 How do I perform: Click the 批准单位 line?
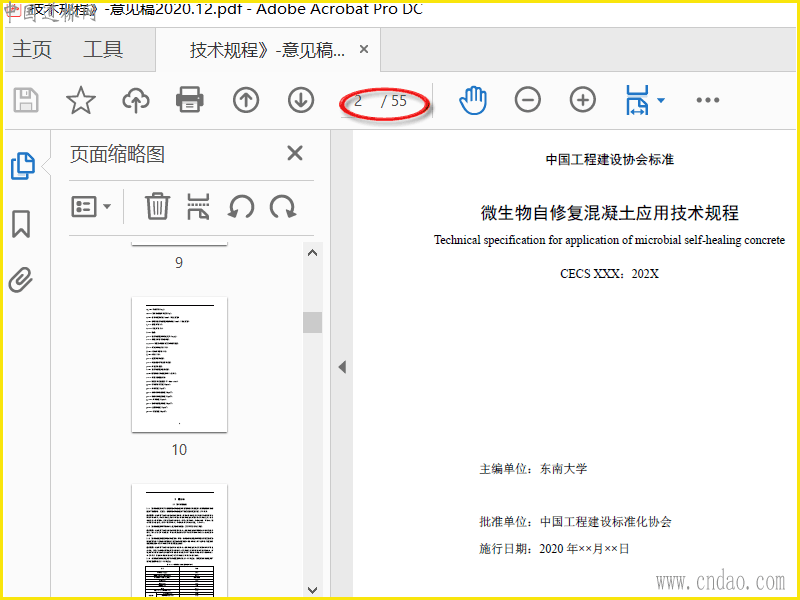(575, 521)
